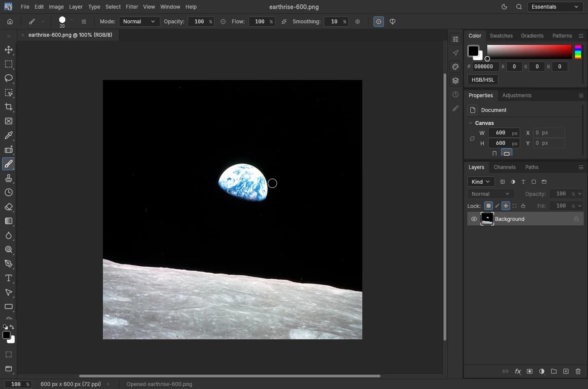Open the Image menu
Image resolution: width=588 pixels, height=389 pixels.
pyautogui.click(x=56, y=7)
